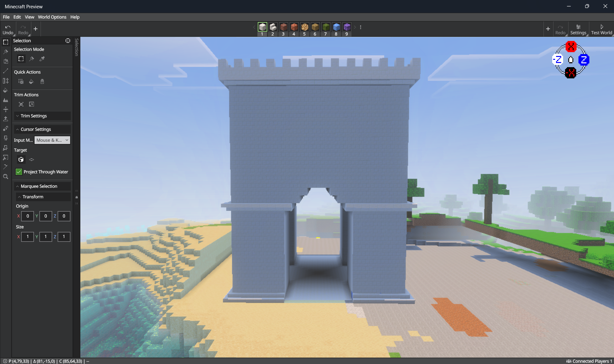Viewport: 614px width, 364px height.
Task: Click the Size Y input field
Action: pyautogui.click(x=46, y=237)
